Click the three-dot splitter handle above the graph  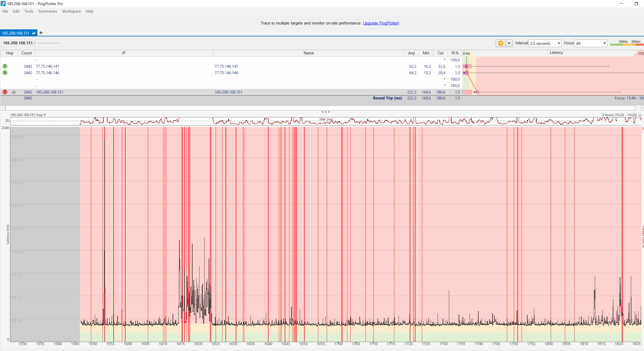point(325,112)
